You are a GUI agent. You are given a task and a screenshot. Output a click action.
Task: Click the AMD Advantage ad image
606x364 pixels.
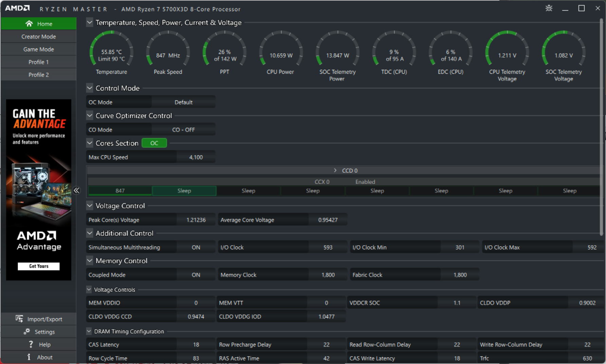(x=38, y=190)
